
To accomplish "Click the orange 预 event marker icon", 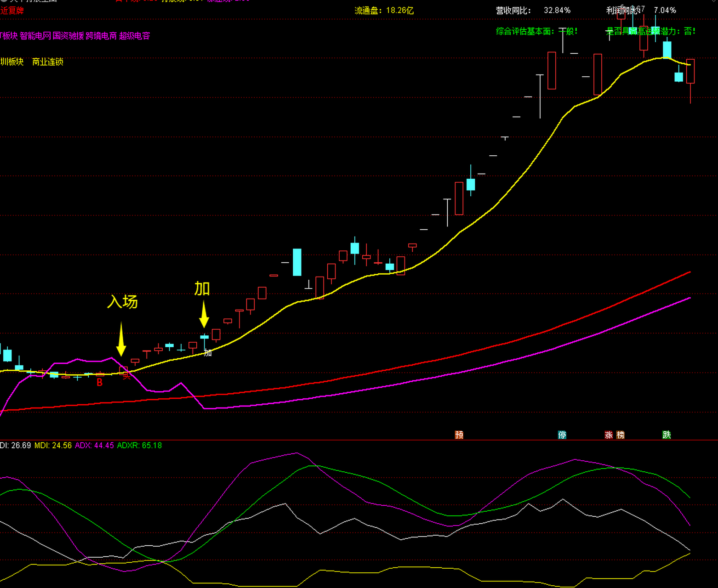I will click(459, 435).
